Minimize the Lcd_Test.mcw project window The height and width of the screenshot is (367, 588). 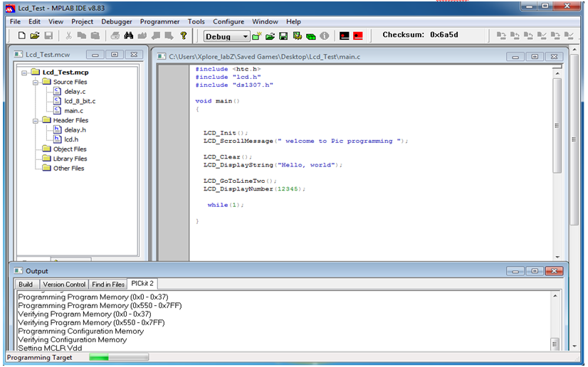tap(95, 55)
